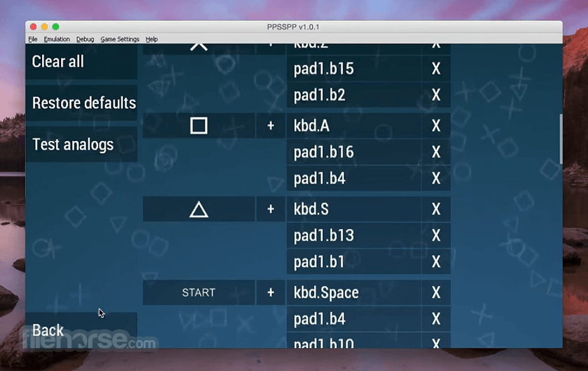Remove the pad1.b2 mapping

point(436,95)
